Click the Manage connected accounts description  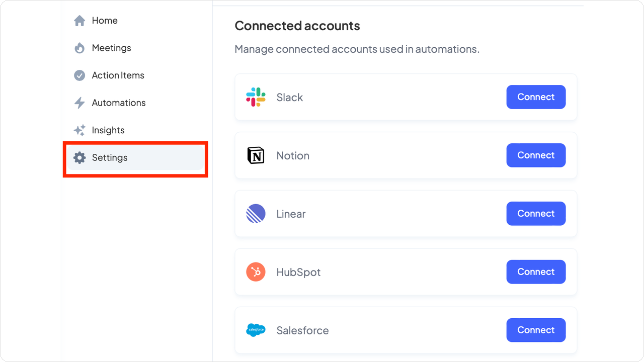(357, 49)
